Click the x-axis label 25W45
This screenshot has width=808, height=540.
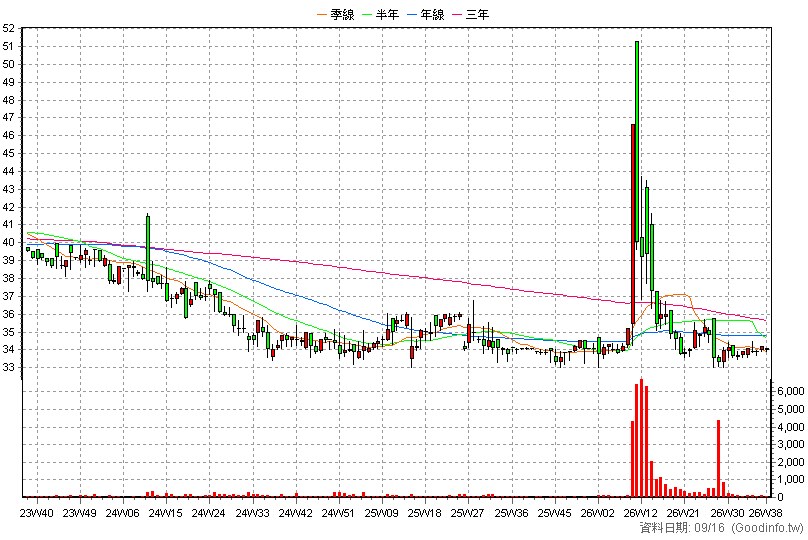click(554, 513)
